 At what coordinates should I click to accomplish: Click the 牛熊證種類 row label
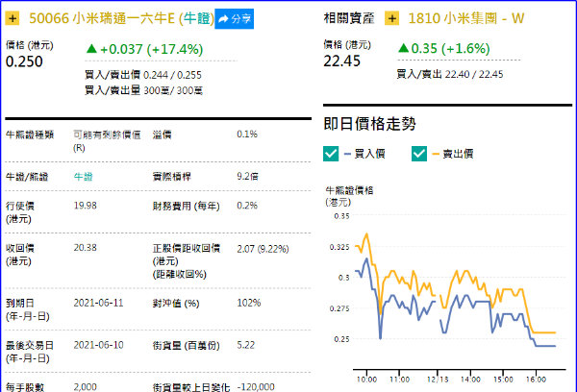click(30, 135)
